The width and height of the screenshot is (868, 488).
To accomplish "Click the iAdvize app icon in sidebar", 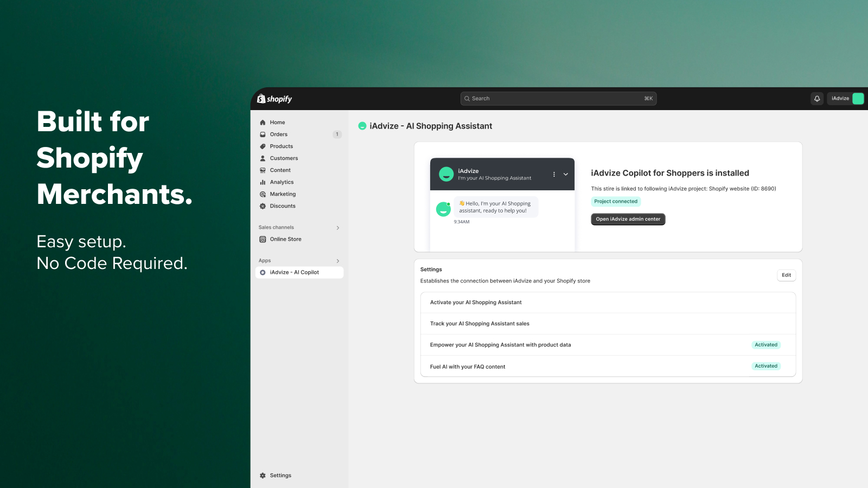I will click(x=263, y=273).
